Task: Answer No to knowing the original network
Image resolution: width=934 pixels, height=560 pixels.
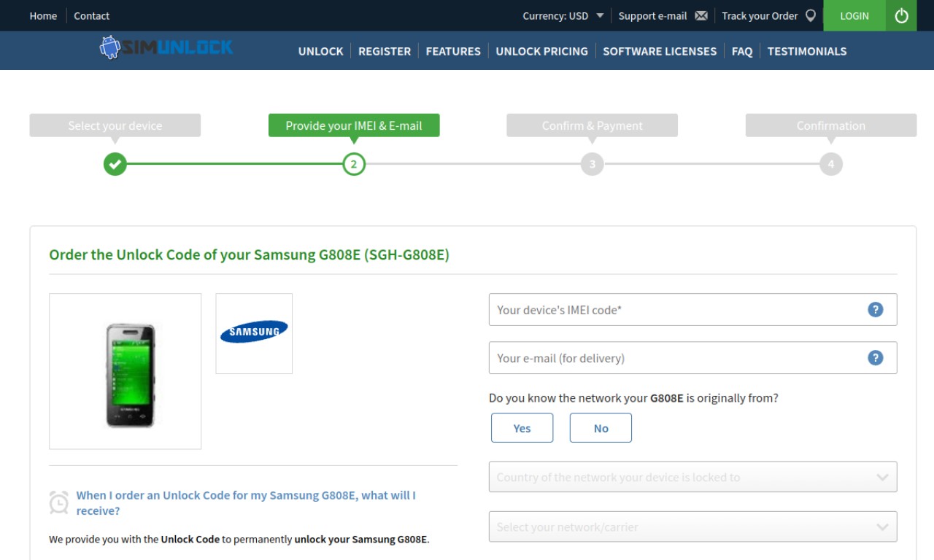Action: (x=601, y=428)
